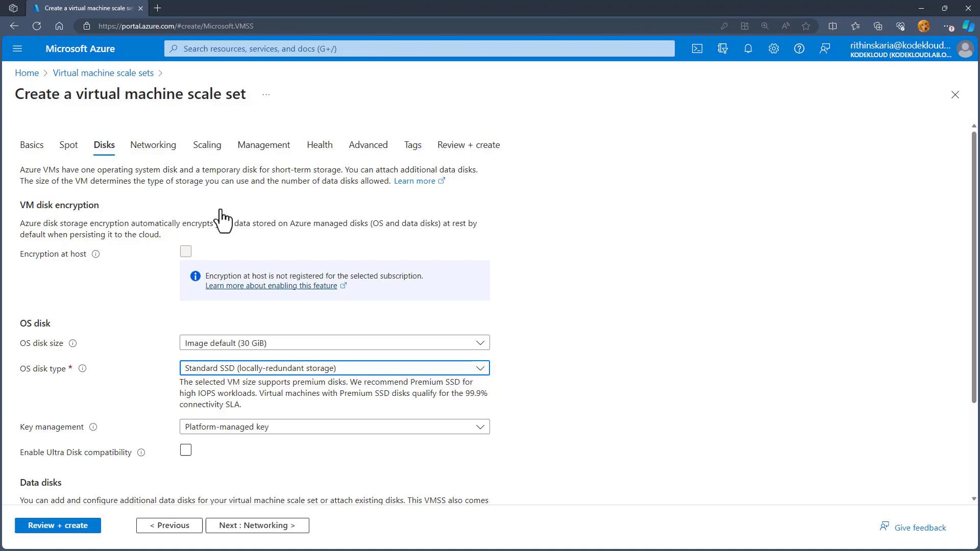Image resolution: width=980 pixels, height=551 pixels.
Task: Launch Cloud Shell from the top bar
Action: click(x=697, y=49)
